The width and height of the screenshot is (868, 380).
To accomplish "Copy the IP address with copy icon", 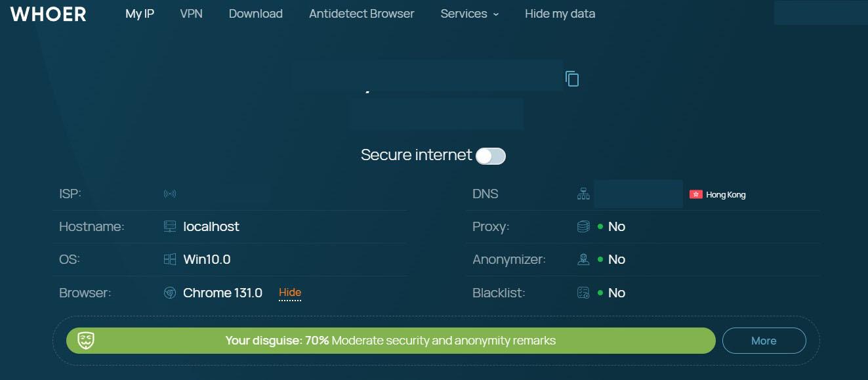I will point(572,79).
